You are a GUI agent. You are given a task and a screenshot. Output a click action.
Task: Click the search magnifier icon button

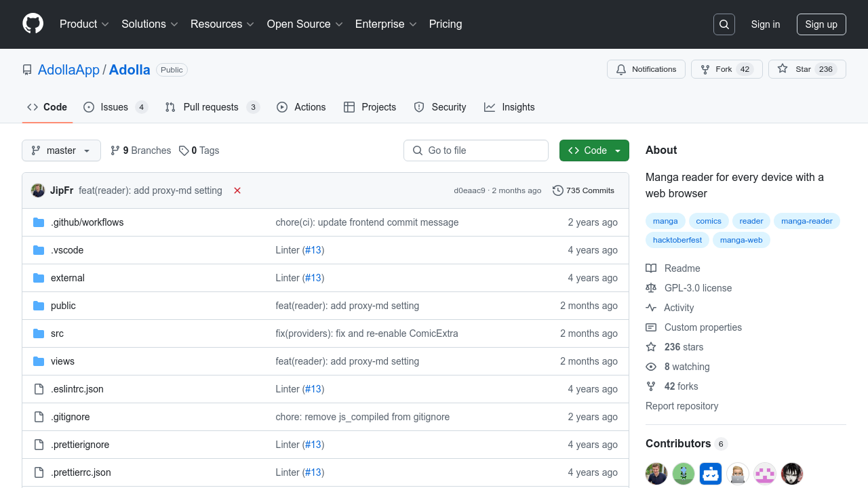[x=724, y=24]
